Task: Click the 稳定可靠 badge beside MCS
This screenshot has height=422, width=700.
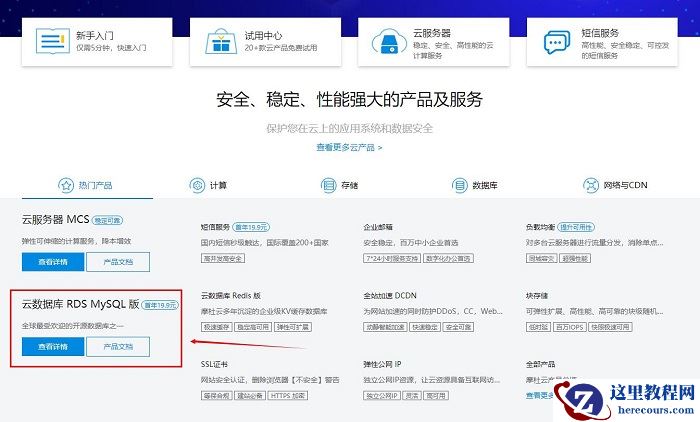Action: tap(107, 220)
